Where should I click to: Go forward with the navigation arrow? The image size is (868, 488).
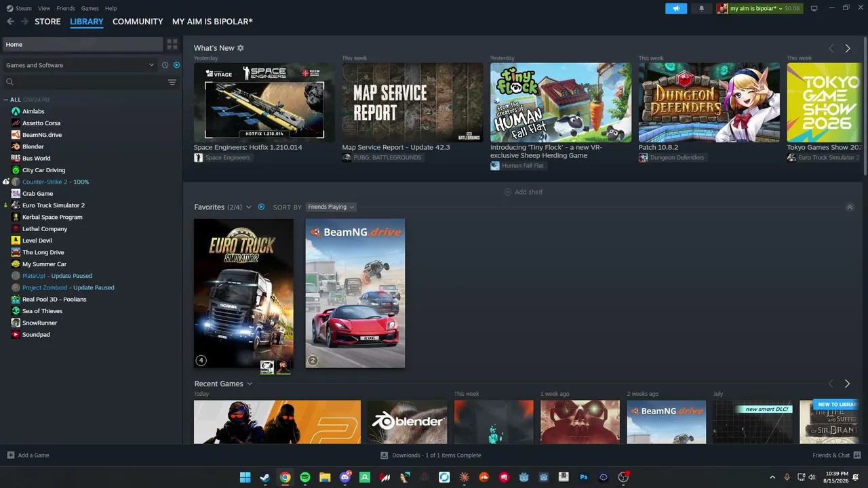[24, 22]
